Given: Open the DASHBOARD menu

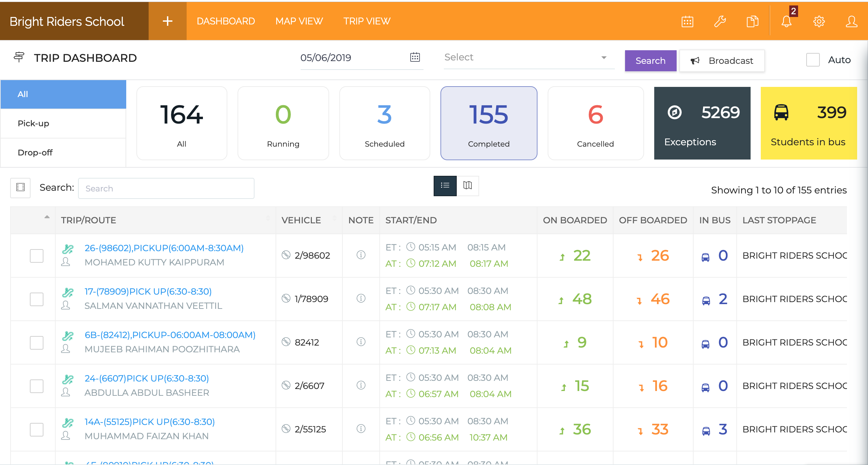Looking at the screenshot, I should tap(226, 21).
